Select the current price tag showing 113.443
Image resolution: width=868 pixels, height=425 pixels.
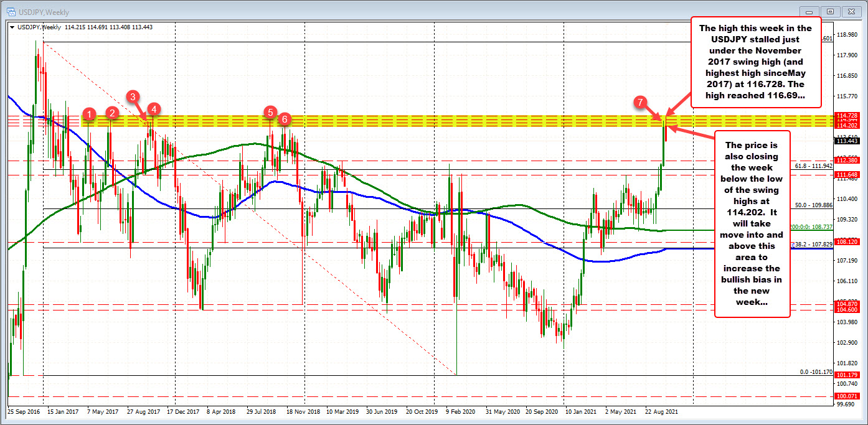coord(848,141)
